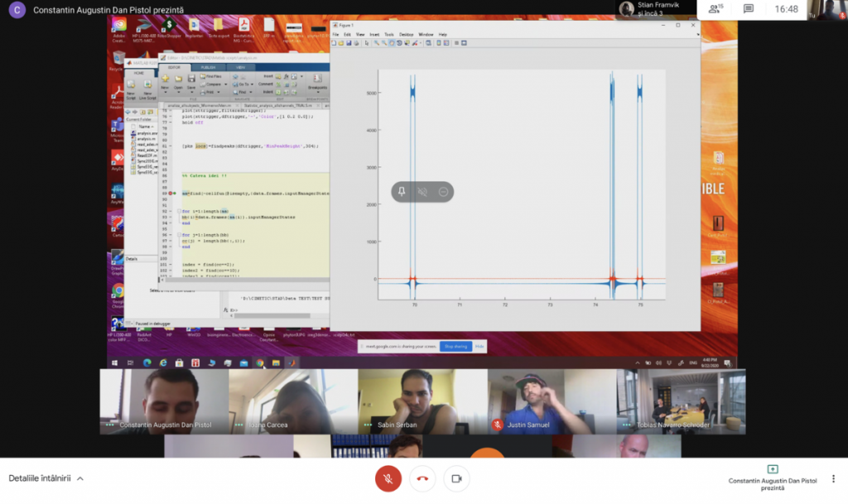Mute the presenter using the overlay mute icon
The height and width of the screenshot is (504, 848).
[x=422, y=191]
